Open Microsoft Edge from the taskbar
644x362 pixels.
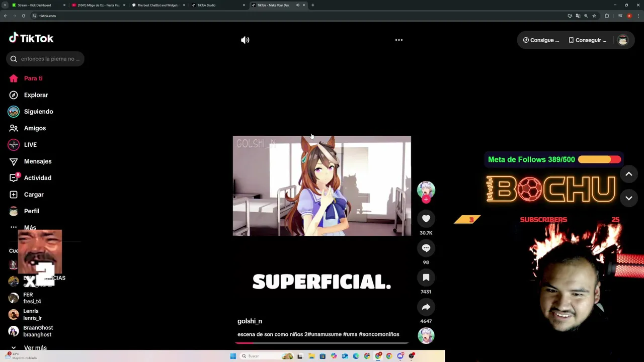[356, 356]
